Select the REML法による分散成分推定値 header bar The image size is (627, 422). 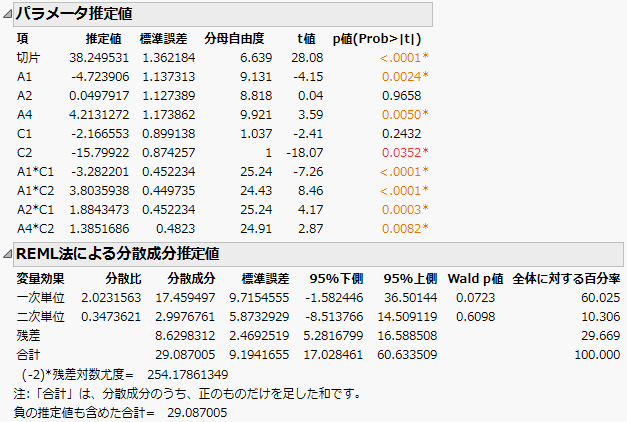(x=318, y=254)
